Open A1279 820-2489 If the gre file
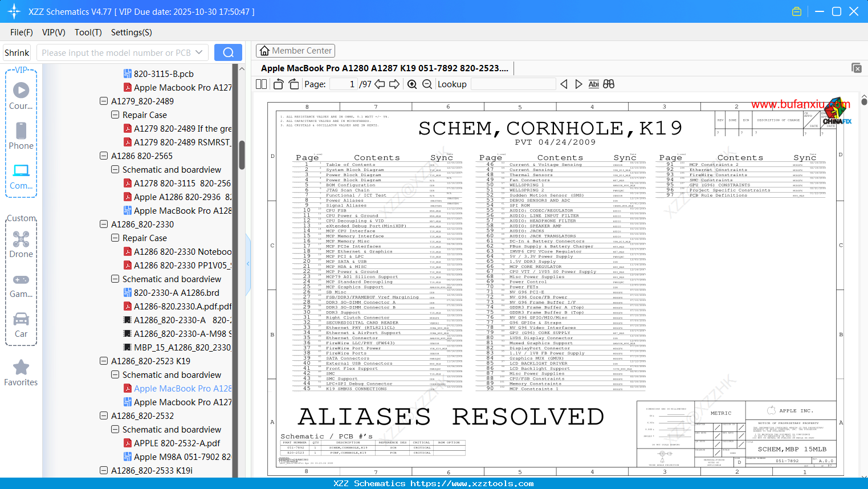 pos(182,128)
